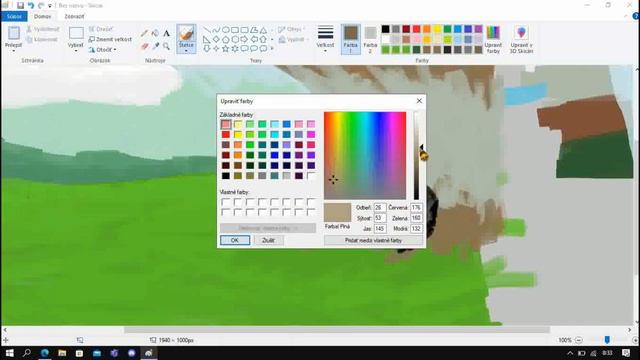Choose red in the ribbon color palette

click(416, 29)
